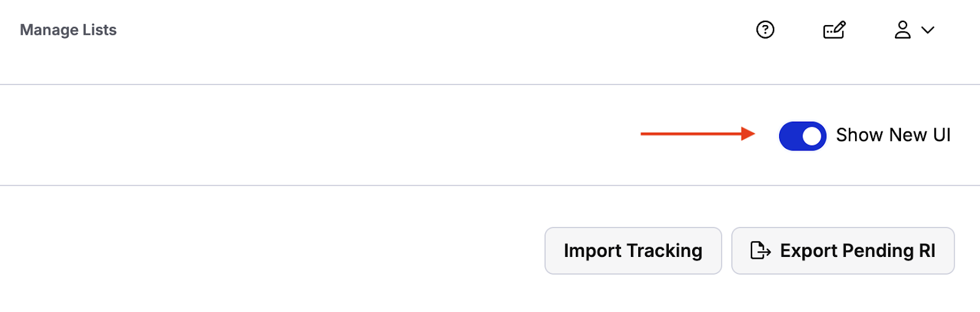Image resolution: width=980 pixels, height=312 pixels.
Task: Open the help question mark icon
Action: pyautogui.click(x=765, y=29)
